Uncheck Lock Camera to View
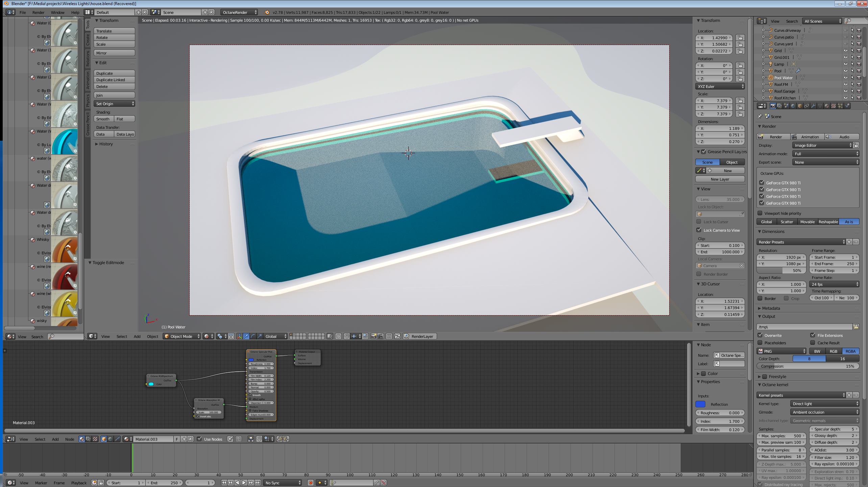This screenshot has height=487, width=868. pos(699,230)
